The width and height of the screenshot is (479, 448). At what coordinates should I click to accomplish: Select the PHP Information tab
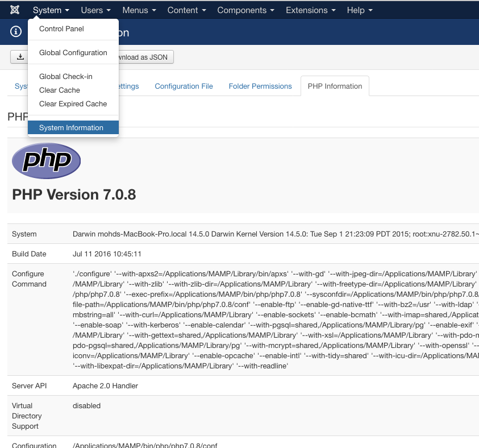335,86
